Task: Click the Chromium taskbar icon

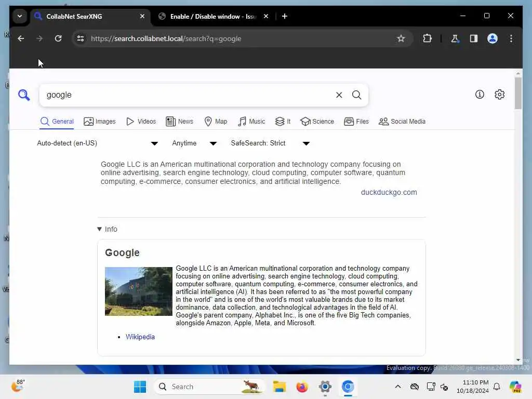Action: coord(348,387)
